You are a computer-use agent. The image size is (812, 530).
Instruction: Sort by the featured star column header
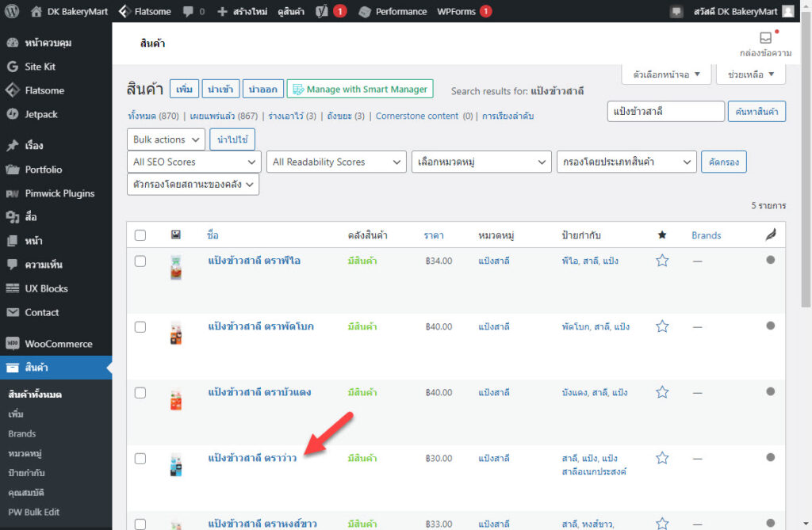pyautogui.click(x=662, y=235)
